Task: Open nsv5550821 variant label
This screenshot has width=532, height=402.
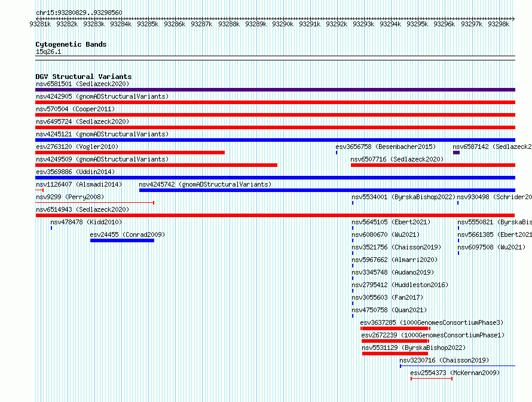Action: click(494, 222)
